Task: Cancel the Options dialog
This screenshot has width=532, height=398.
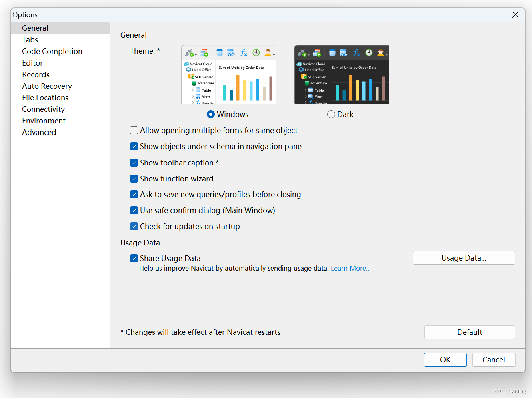Action: (494, 360)
